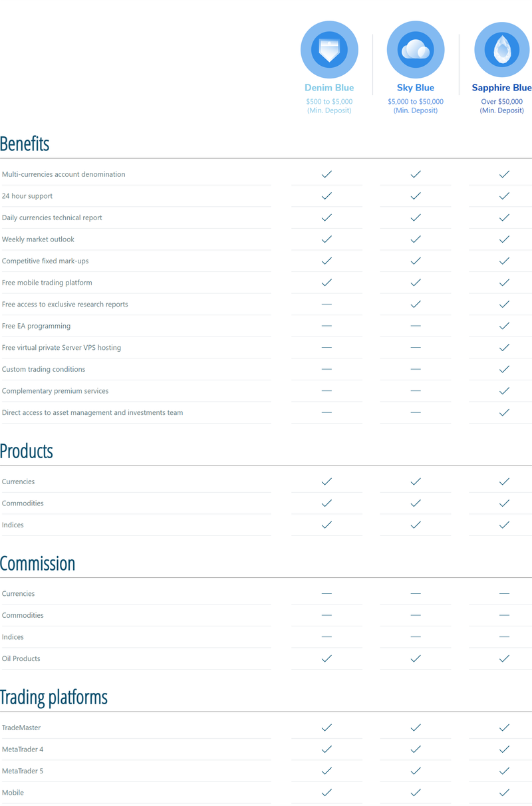Click Free virtual private Server VPS hosting row

click(x=266, y=348)
